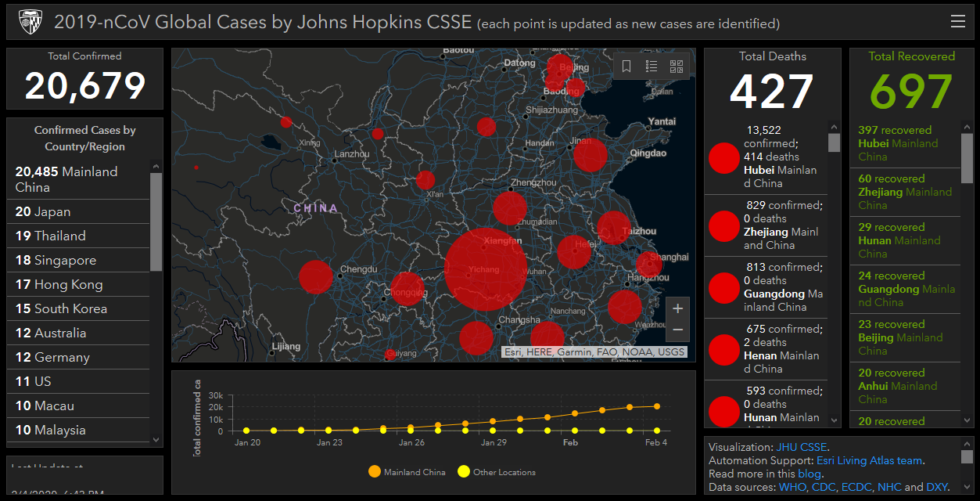980x501 pixels.
Task: Open the Esri Living Atlas team link
Action: pyautogui.click(x=869, y=460)
